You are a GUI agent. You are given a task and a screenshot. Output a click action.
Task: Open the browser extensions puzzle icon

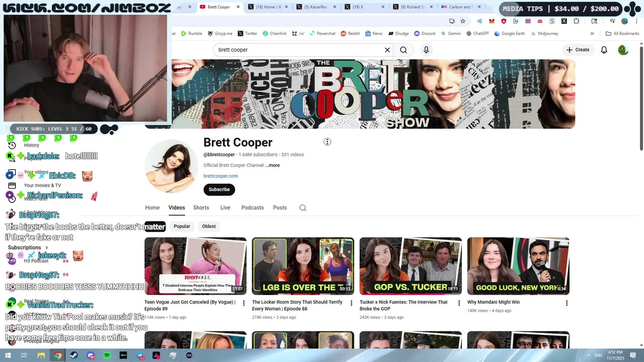577,21
